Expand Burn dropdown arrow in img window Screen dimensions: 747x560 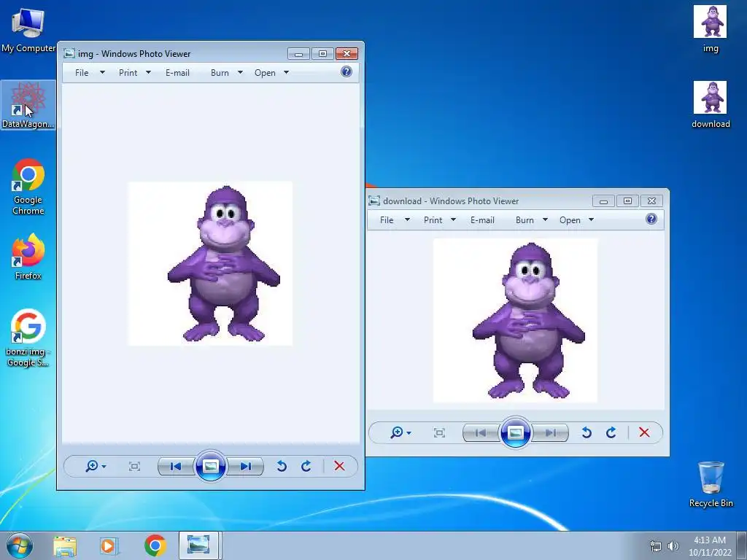pos(240,72)
